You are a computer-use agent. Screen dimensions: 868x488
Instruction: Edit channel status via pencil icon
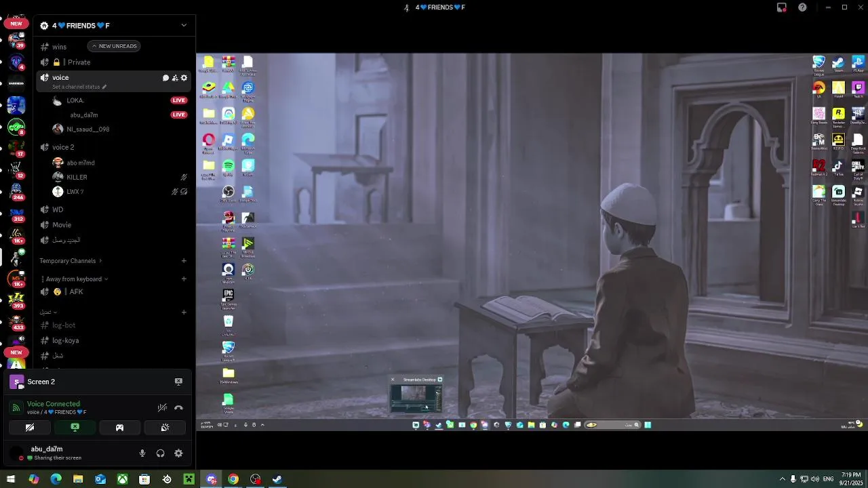click(x=104, y=87)
